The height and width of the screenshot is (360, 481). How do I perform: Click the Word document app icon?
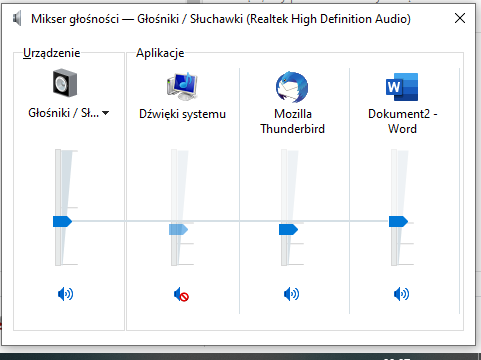(x=402, y=87)
